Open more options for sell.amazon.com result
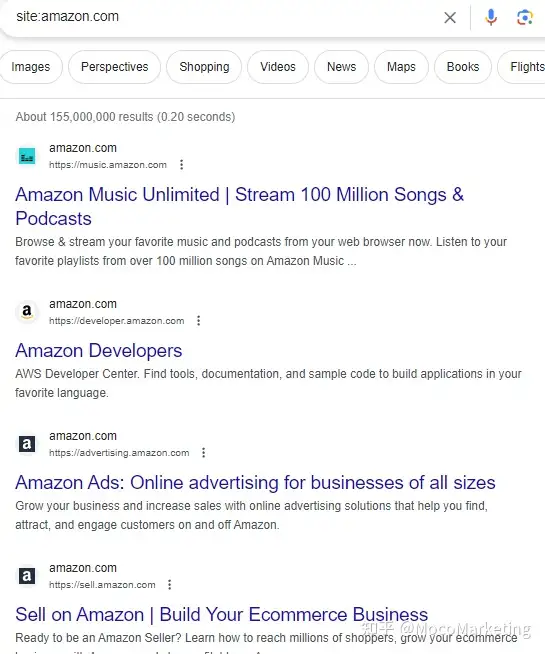Image resolution: width=545 pixels, height=654 pixels. [169, 585]
